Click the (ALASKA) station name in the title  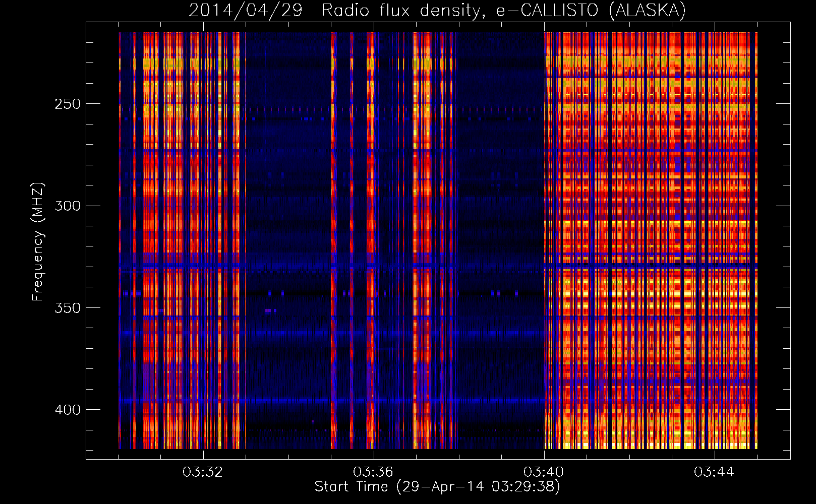(648, 11)
